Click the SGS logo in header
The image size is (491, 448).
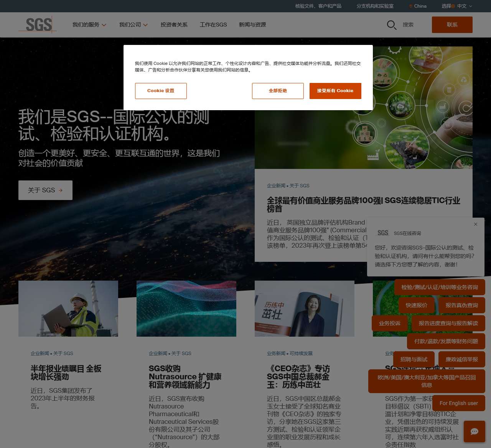point(38,25)
